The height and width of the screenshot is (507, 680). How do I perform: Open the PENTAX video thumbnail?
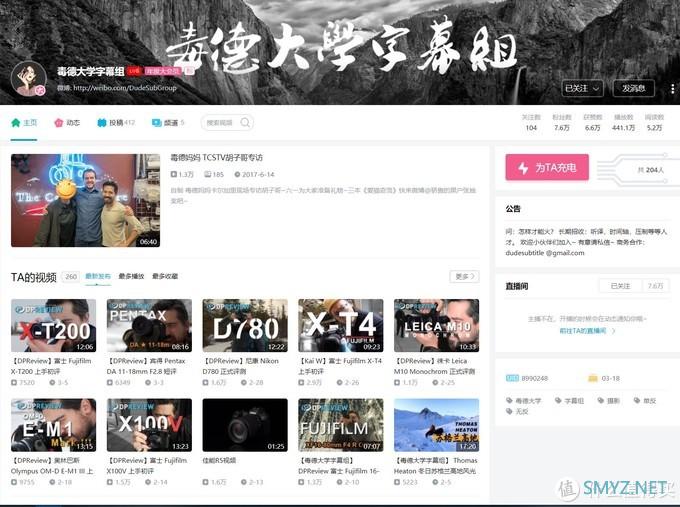click(149, 325)
